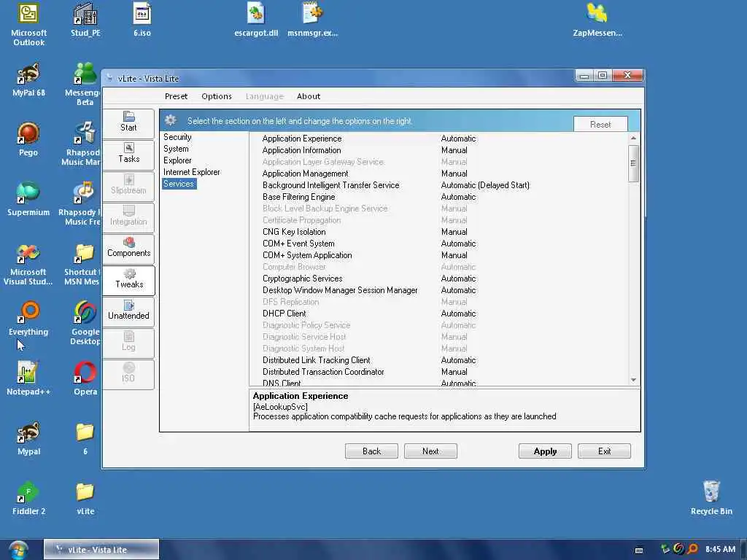
Task: Click the services list scroll up arrow
Action: coord(633,138)
